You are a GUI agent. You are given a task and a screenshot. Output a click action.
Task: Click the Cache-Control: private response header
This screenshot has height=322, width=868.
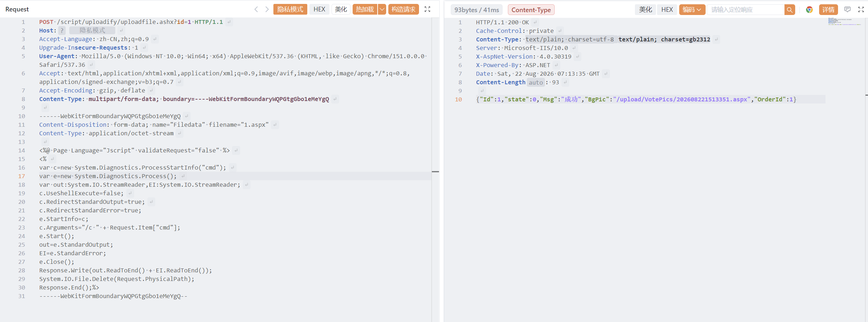coord(515,31)
